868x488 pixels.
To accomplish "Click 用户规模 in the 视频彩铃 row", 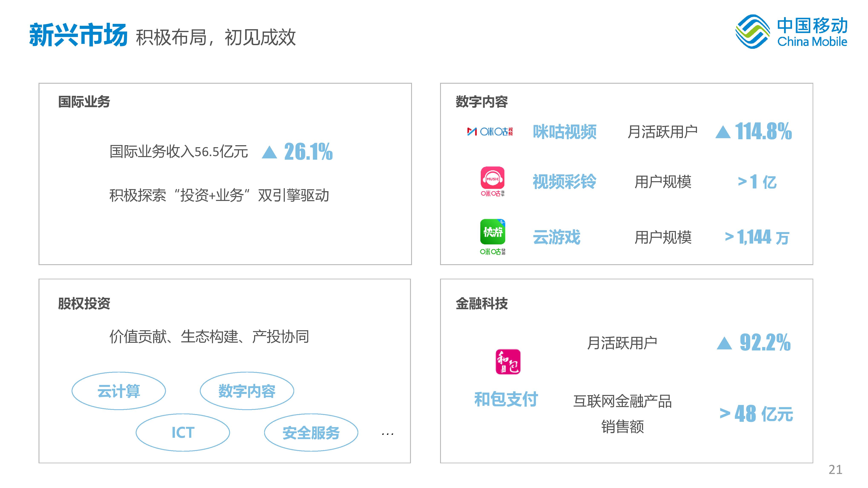I will pyautogui.click(x=663, y=182).
